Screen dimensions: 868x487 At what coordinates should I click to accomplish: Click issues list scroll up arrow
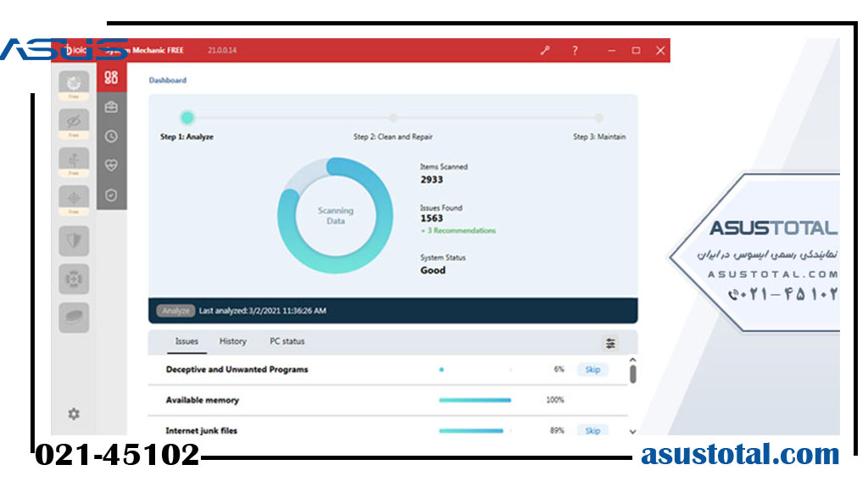(x=632, y=360)
